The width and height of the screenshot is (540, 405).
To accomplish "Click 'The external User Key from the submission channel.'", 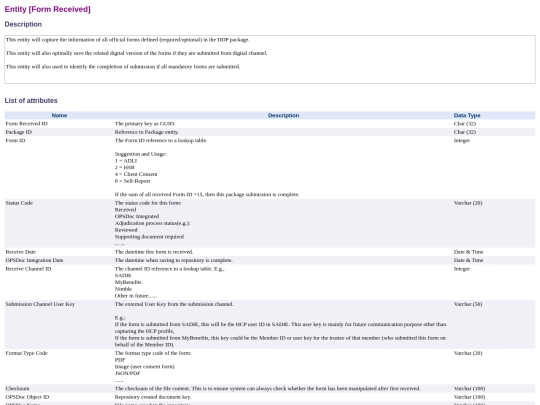I will [x=174, y=304].
